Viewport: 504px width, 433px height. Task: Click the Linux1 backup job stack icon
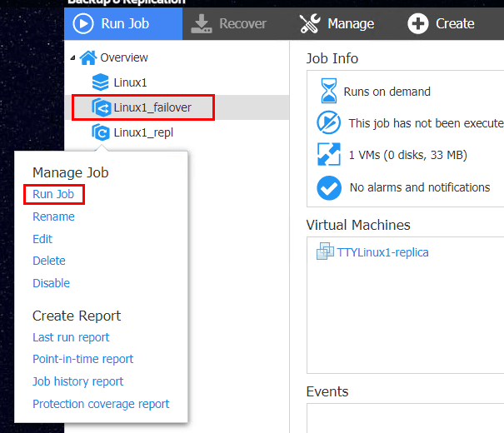tap(101, 82)
